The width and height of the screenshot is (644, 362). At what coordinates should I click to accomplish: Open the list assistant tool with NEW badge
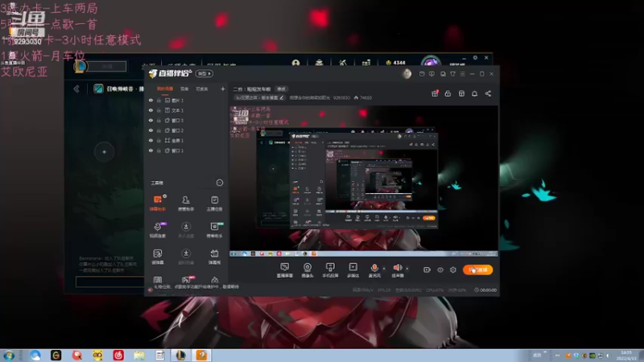point(214,230)
